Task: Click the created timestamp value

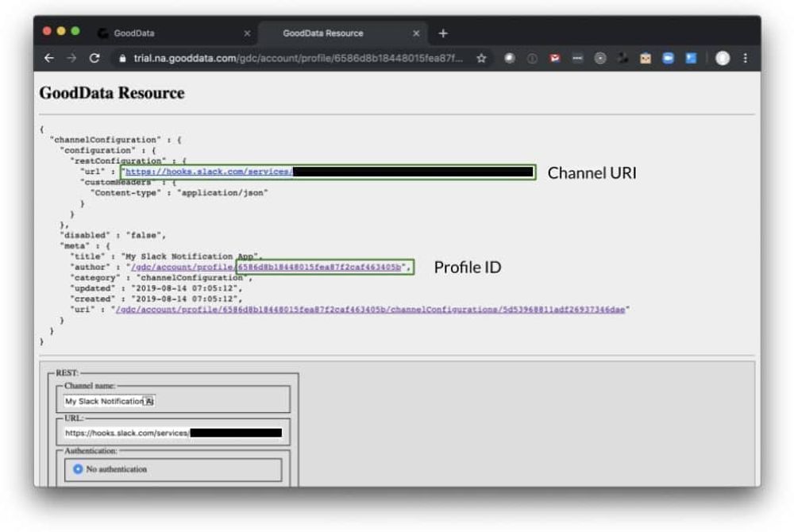Action: [x=184, y=299]
